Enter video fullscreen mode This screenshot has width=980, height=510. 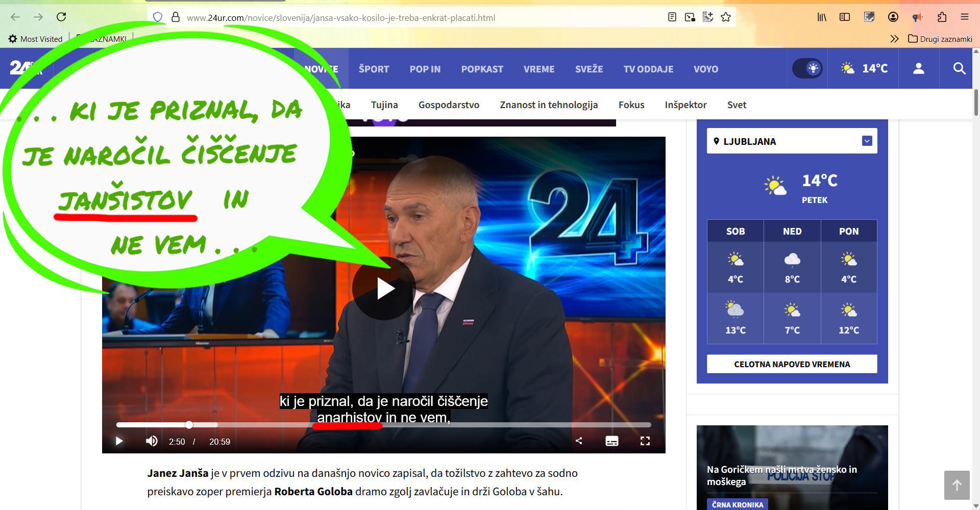point(645,441)
